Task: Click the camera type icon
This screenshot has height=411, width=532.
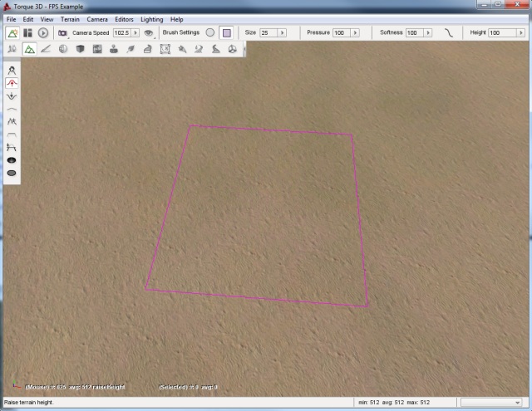Action: pyautogui.click(x=62, y=32)
